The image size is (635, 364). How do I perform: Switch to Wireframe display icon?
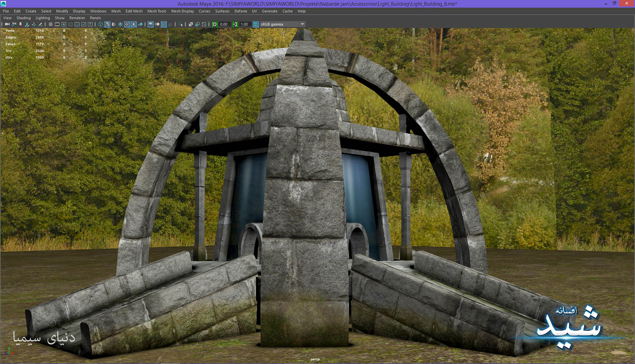click(x=100, y=24)
